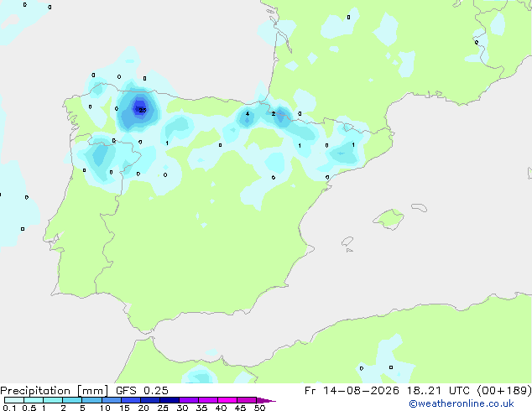532x411 pixels.
Task: Click the 2–5 mm legend color swatch
Action: (72, 400)
